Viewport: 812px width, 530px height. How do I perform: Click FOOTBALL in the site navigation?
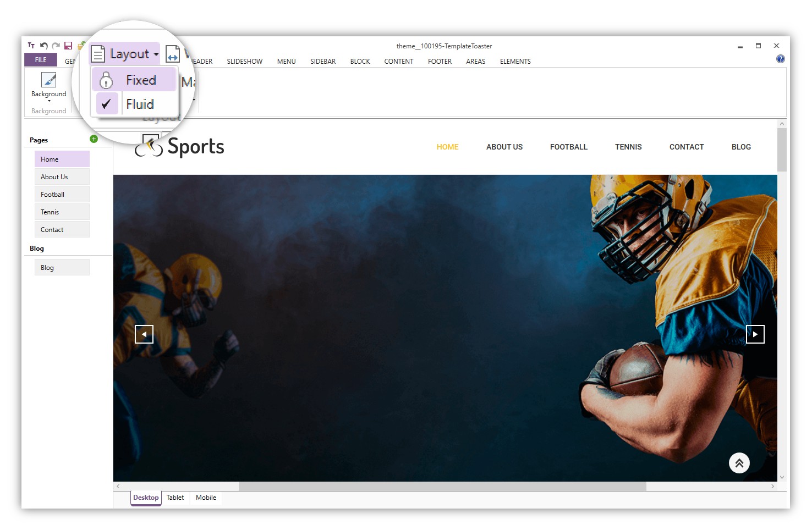(569, 147)
